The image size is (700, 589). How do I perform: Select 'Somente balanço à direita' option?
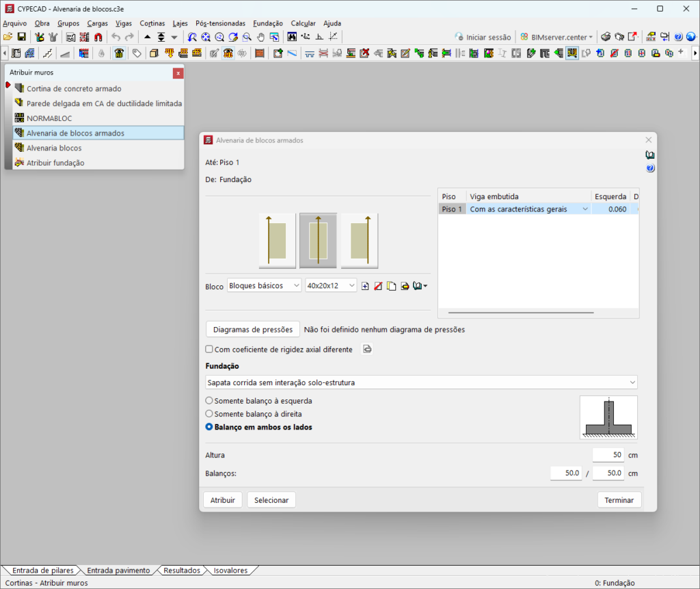209,414
